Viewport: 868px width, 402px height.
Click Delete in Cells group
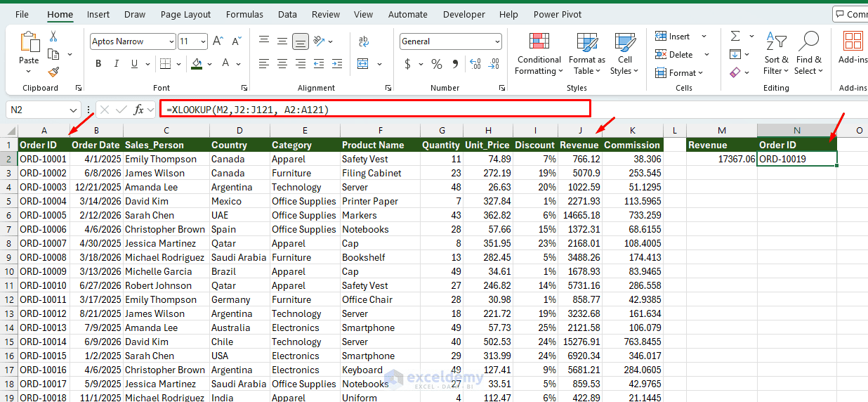pyautogui.click(x=674, y=54)
